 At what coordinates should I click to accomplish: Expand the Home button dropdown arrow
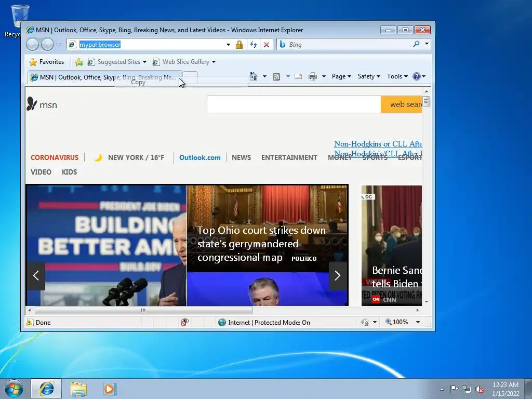(264, 76)
